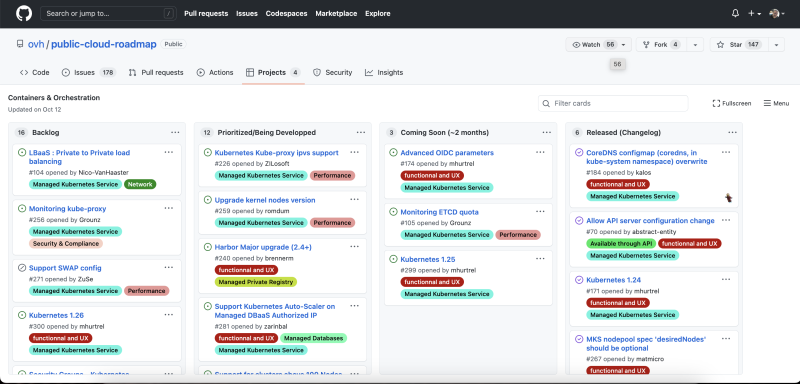
Task: Expand the Star lists dropdown arrow
Action: 777,45
